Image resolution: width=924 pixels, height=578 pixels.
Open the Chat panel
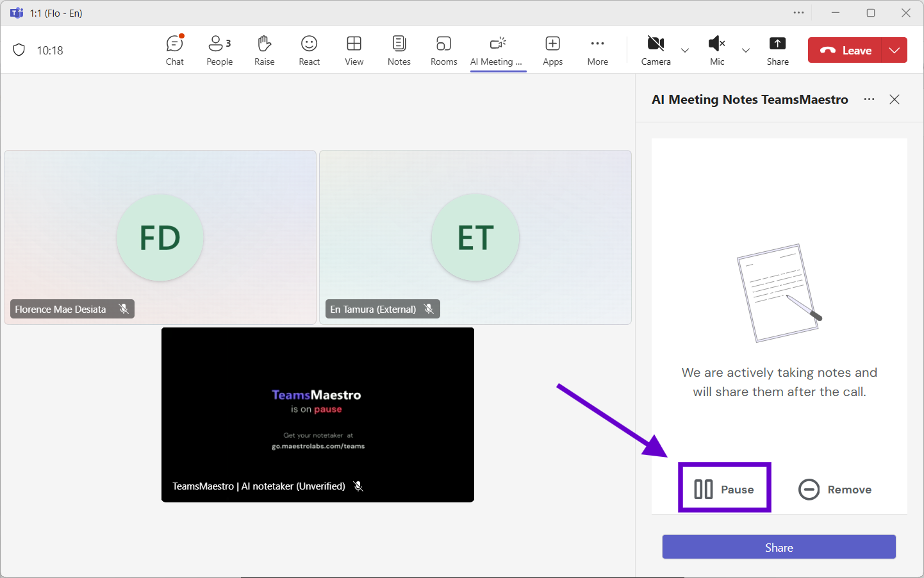tap(175, 51)
